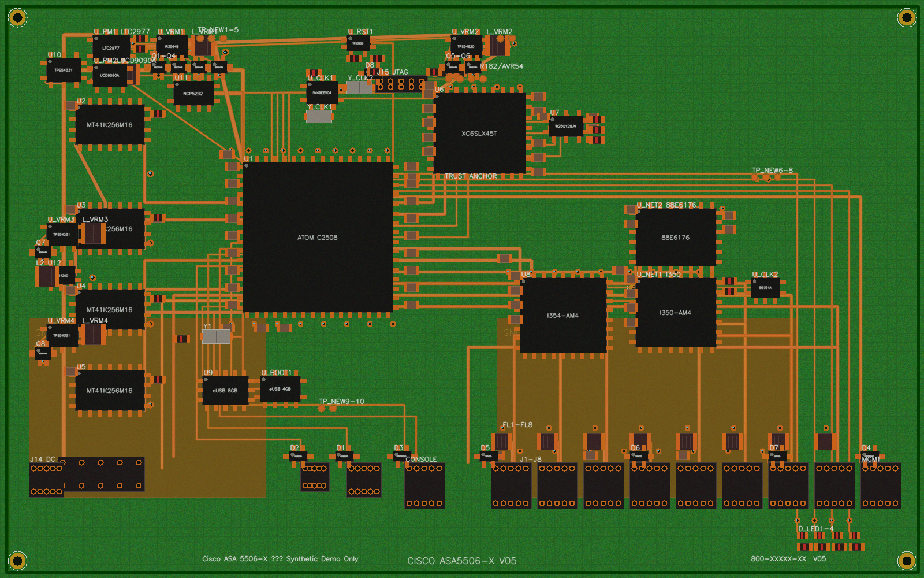This screenshot has height=578, width=924.
Task: Select the I350-AM4 Ethernet controller
Action: point(676,312)
